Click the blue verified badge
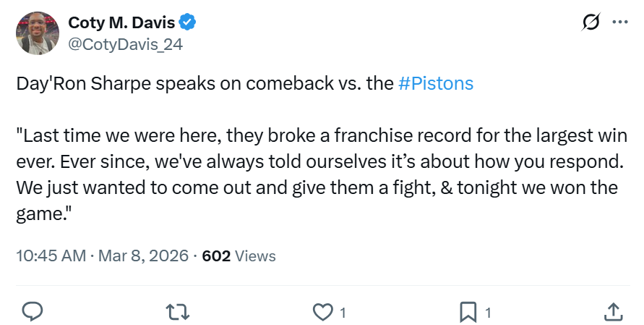Image resolution: width=644 pixels, height=325 pixels. click(188, 23)
